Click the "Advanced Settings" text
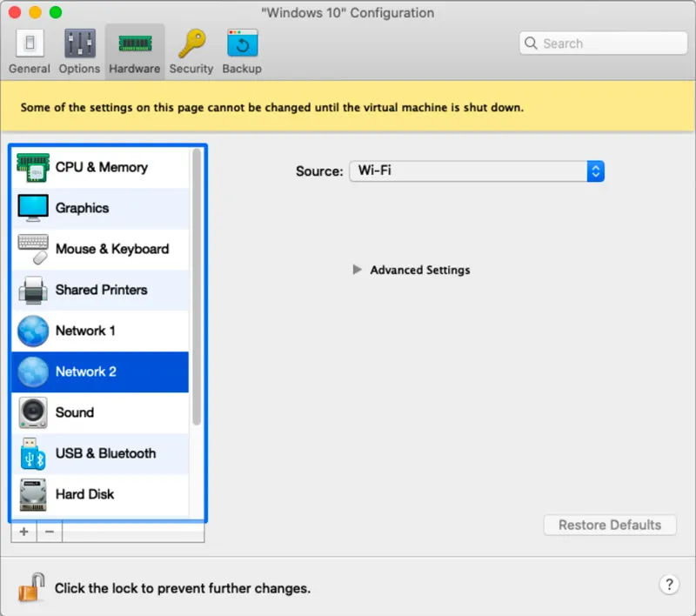The width and height of the screenshot is (696, 616). [420, 270]
